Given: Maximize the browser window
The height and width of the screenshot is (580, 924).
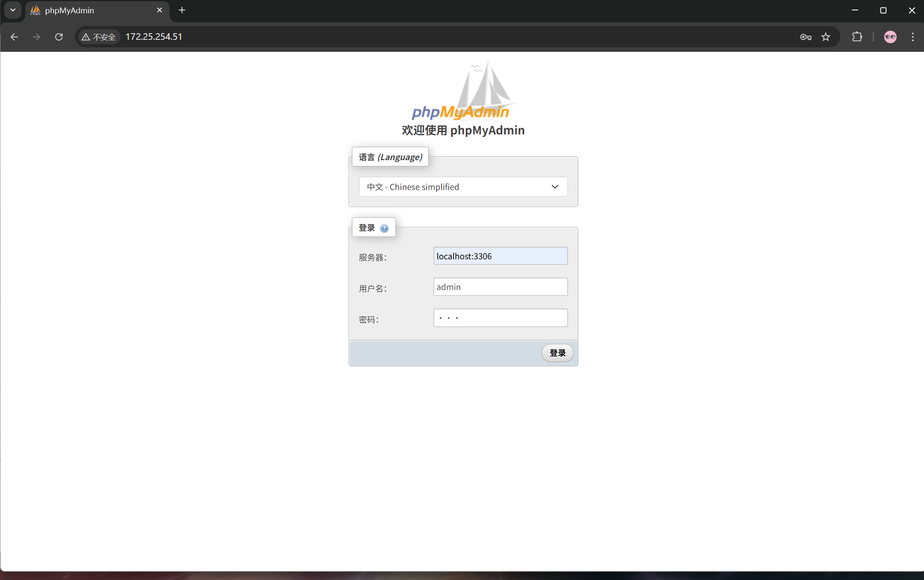Looking at the screenshot, I should 883,10.
